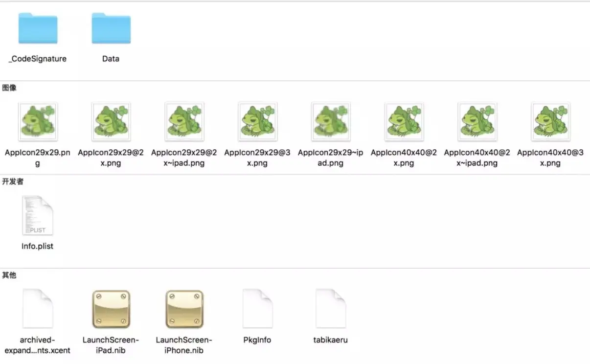Open the Data folder icon
Viewport: 590px width, 364px height.
(x=111, y=28)
